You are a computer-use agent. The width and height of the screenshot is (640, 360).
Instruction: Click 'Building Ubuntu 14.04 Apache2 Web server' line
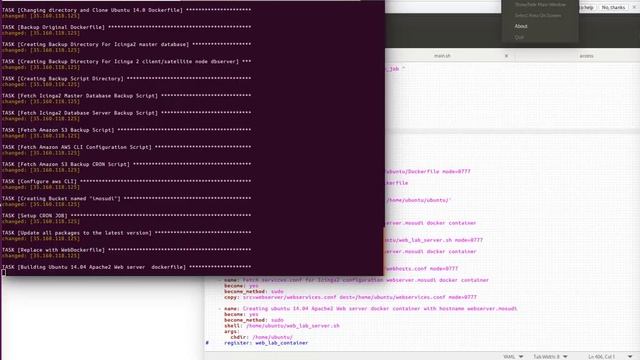coord(127,267)
